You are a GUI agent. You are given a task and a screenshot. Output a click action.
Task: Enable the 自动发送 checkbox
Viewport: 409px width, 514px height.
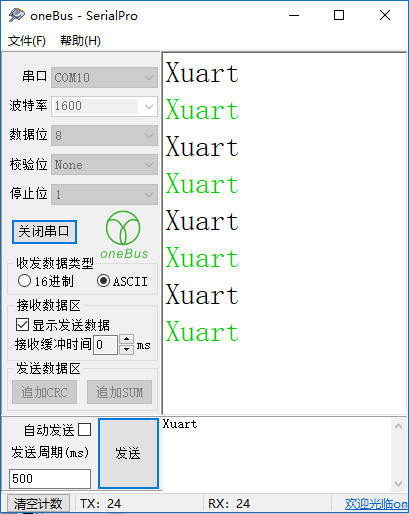84,430
